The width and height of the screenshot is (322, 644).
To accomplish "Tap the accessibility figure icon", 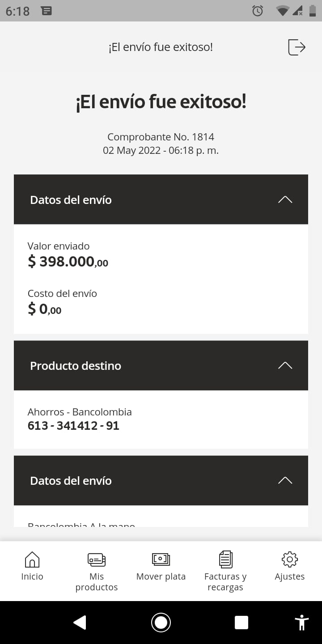I will coord(302,623).
